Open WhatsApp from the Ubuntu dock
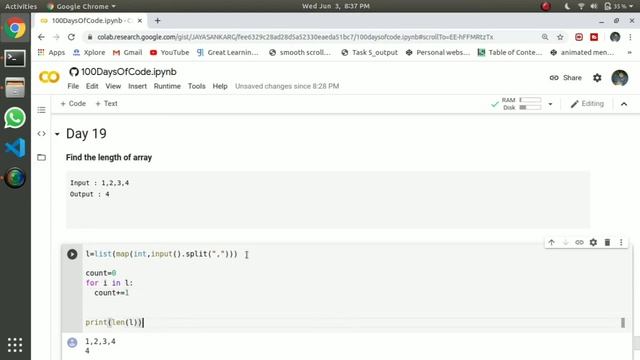Image resolution: width=640 pixels, height=360 pixels. pos(15,118)
